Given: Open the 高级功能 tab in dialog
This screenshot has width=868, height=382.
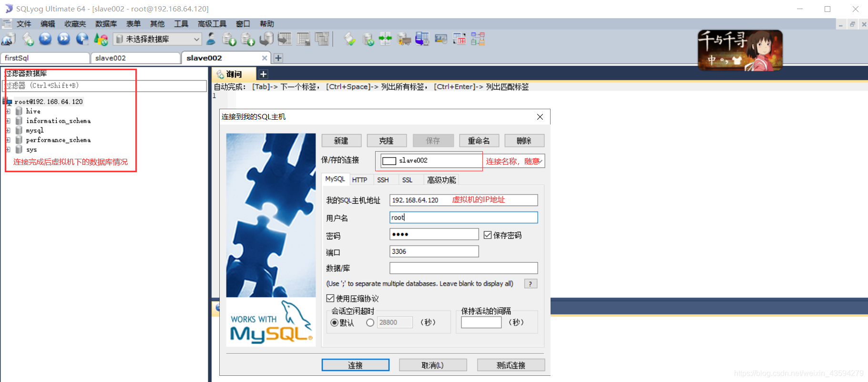Looking at the screenshot, I should coord(441,180).
